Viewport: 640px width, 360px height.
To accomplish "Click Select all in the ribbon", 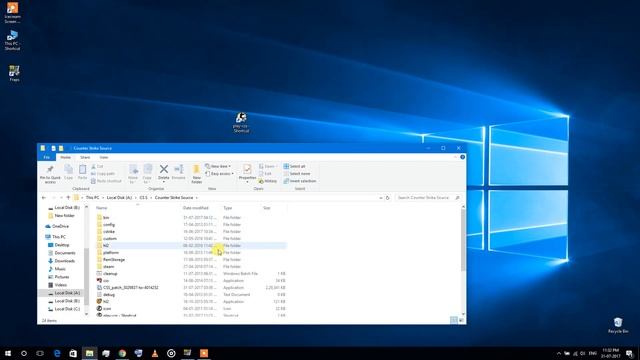I will pos(294,167).
